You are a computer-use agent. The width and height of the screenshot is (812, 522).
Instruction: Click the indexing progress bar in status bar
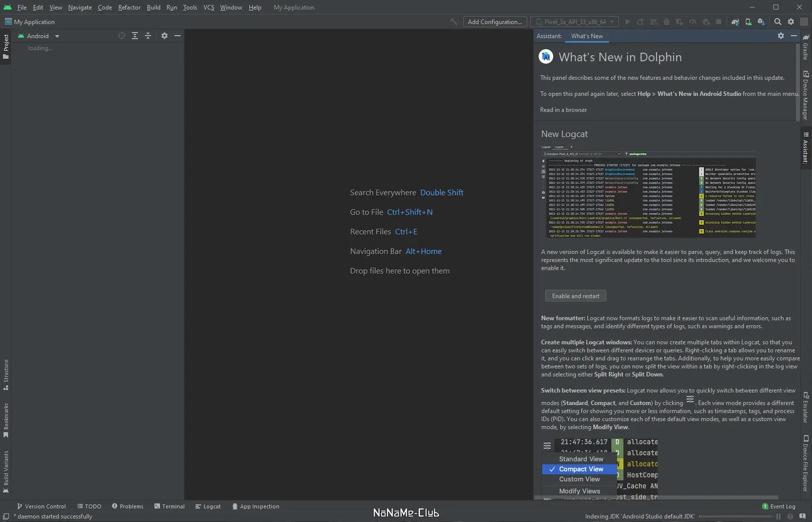[735, 516]
